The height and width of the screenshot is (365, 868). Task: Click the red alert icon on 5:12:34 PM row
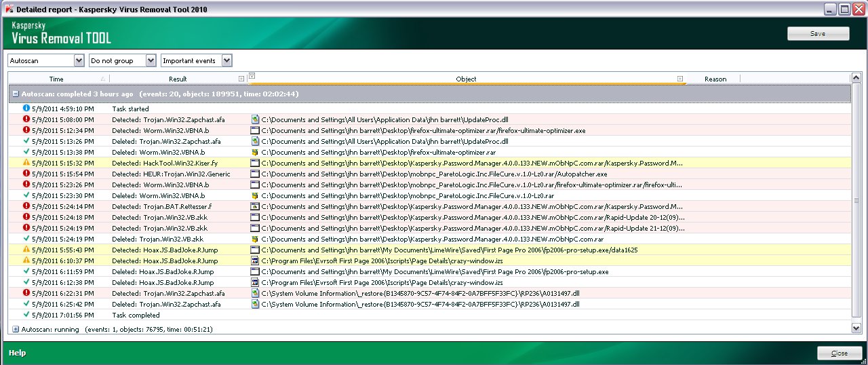[26, 130]
